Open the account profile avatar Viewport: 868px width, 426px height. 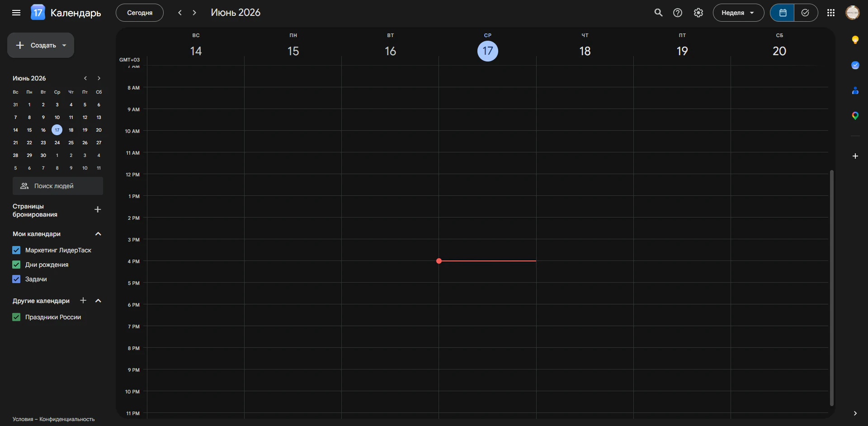point(853,13)
